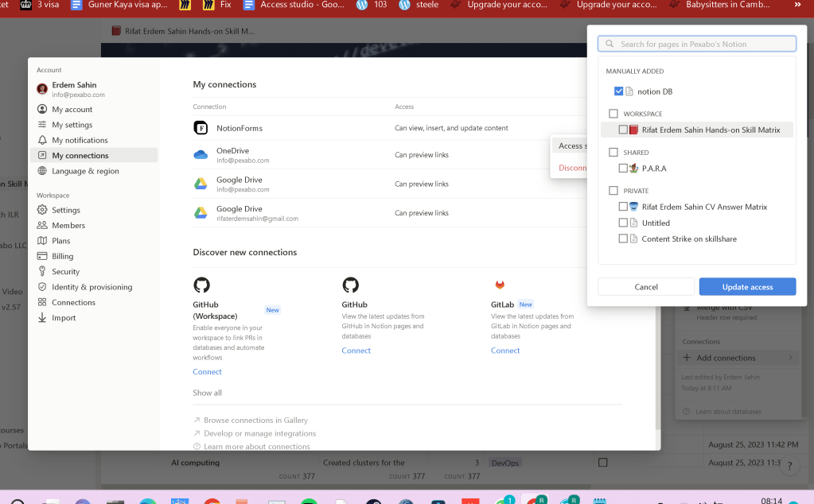Click the Rifat Erdem Sahin Hands-on Skill browser tab
This screenshot has width=814, height=504.
(x=183, y=31)
